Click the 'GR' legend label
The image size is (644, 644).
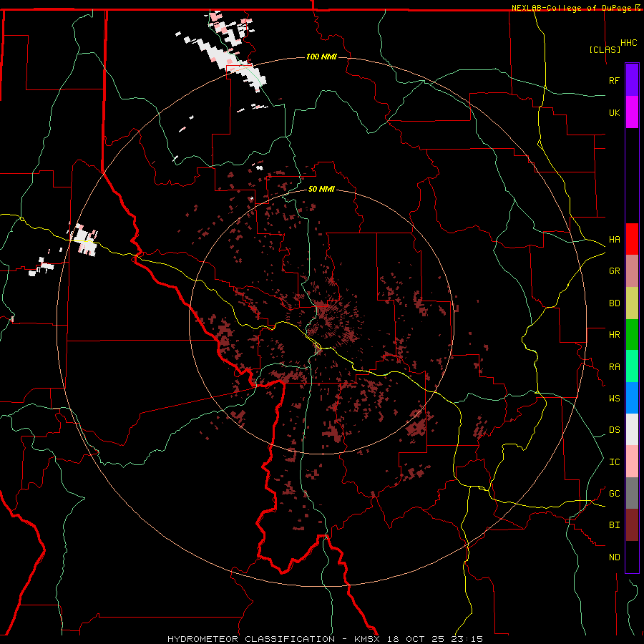click(614, 271)
